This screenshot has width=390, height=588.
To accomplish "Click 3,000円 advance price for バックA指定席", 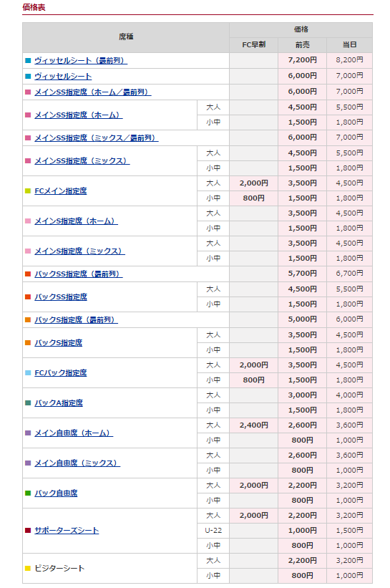I will (x=302, y=395).
